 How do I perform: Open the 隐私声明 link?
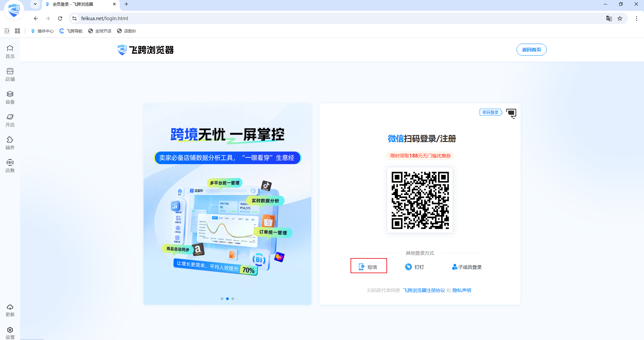[462, 290]
